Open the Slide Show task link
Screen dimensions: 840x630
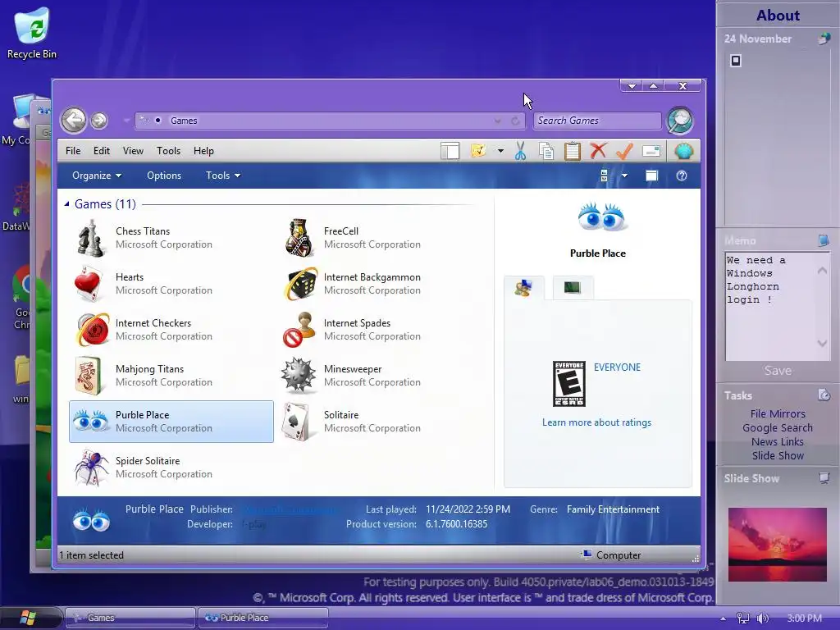tap(778, 455)
